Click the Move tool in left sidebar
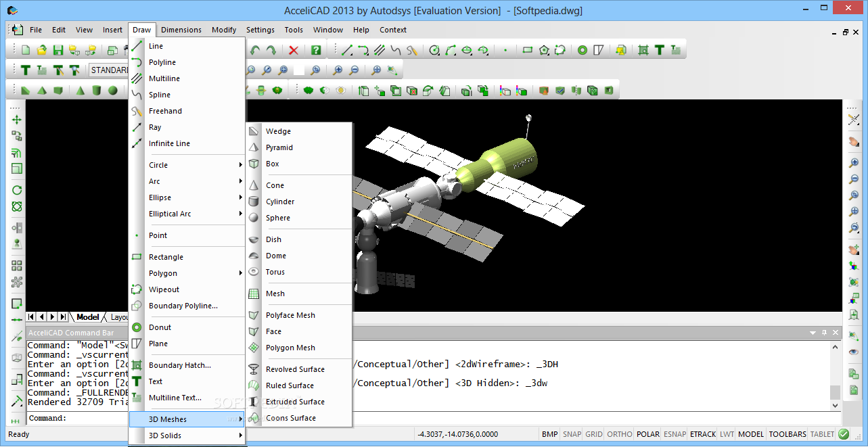The image size is (868, 447). [x=17, y=120]
